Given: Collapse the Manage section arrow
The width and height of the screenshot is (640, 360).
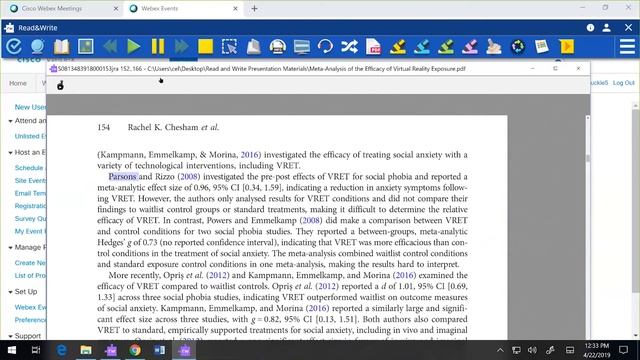Looking at the screenshot, I should [10, 247].
